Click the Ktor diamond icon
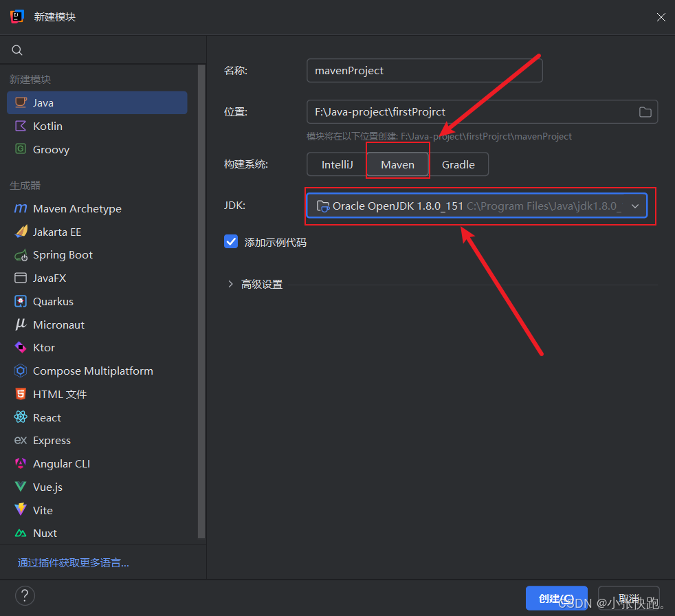Image resolution: width=675 pixels, height=616 pixels. pyautogui.click(x=21, y=347)
